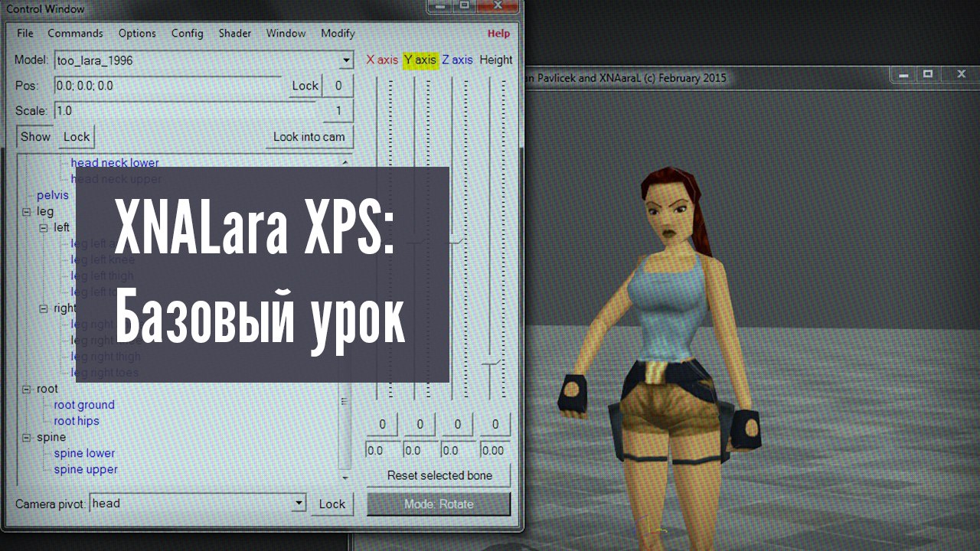
Task: Reset the Y axis with its 0 button
Action: coord(420,424)
